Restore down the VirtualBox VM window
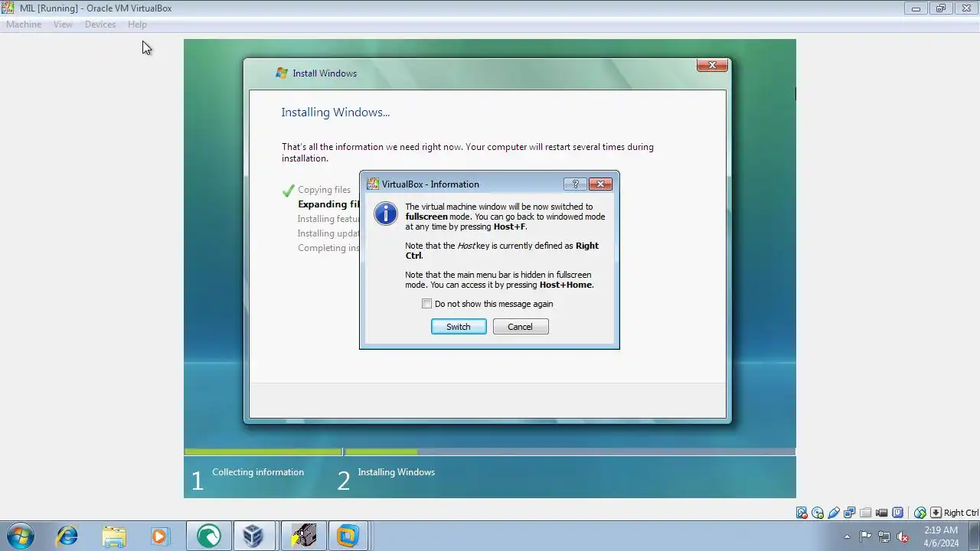Viewport: 980px width, 551px height. [x=941, y=8]
